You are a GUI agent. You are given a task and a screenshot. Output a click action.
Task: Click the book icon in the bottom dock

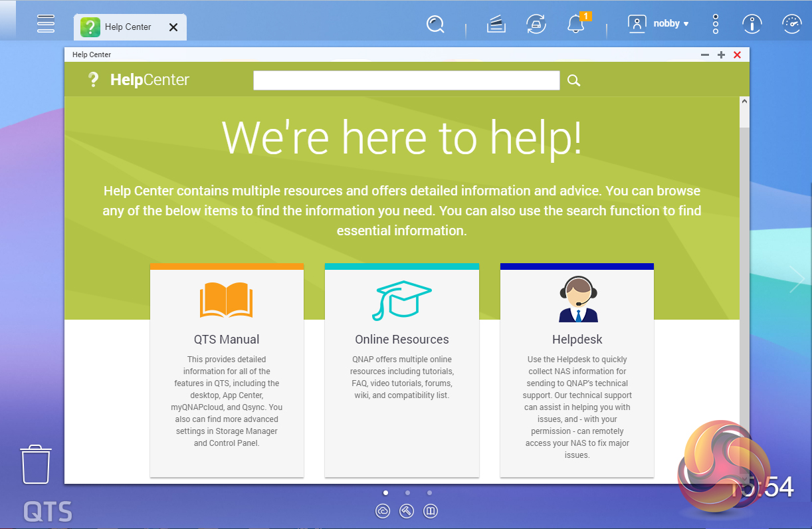pos(431,511)
